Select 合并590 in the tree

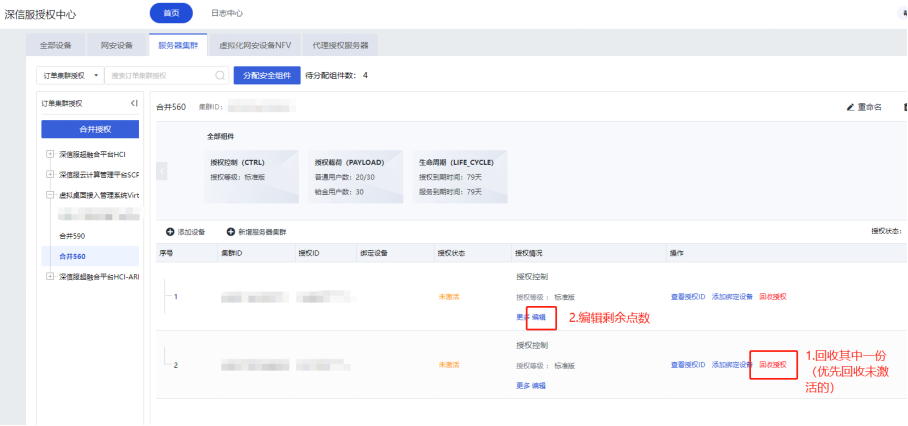click(72, 236)
